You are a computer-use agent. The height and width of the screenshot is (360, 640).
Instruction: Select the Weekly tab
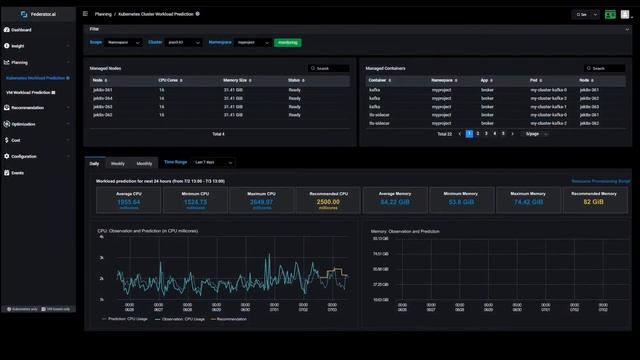[x=118, y=164]
